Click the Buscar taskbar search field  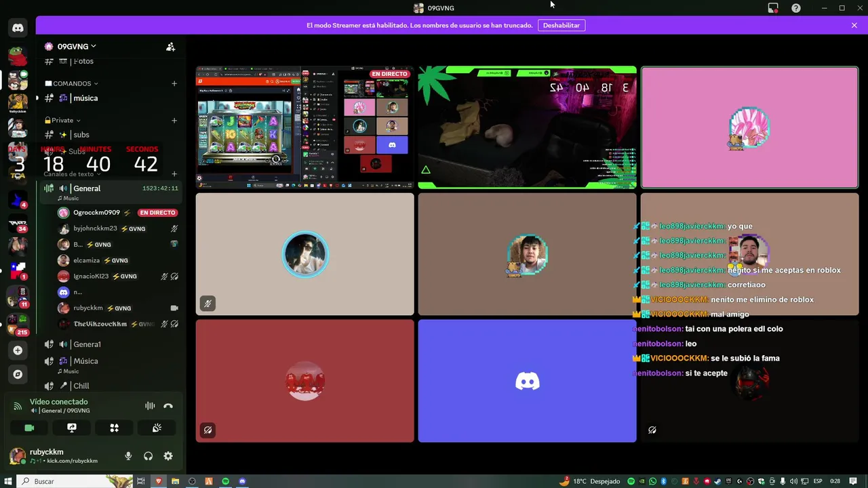pyautogui.click(x=75, y=481)
